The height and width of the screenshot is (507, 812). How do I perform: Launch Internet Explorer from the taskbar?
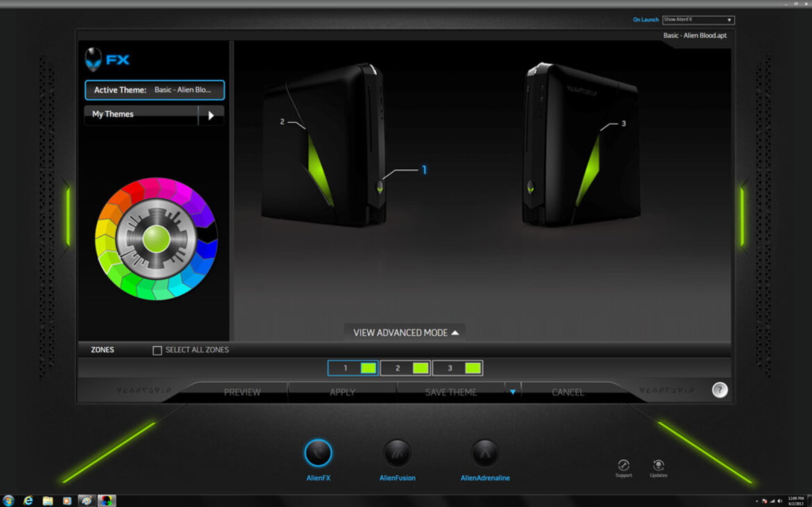click(x=28, y=500)
